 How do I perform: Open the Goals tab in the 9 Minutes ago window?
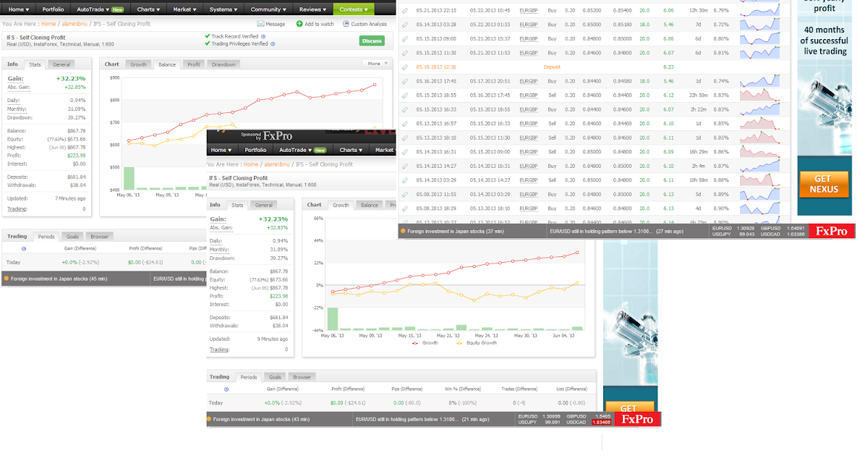tap(275, 377)
